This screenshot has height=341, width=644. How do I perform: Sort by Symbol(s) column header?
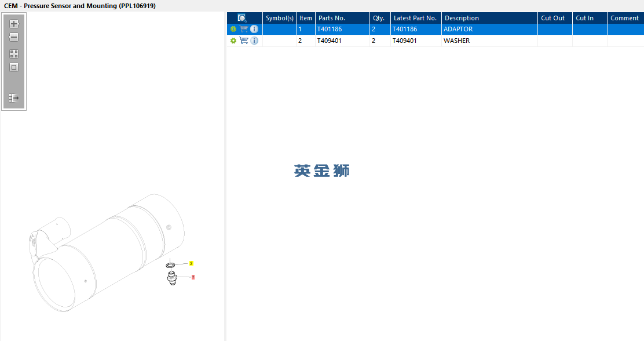279,18
